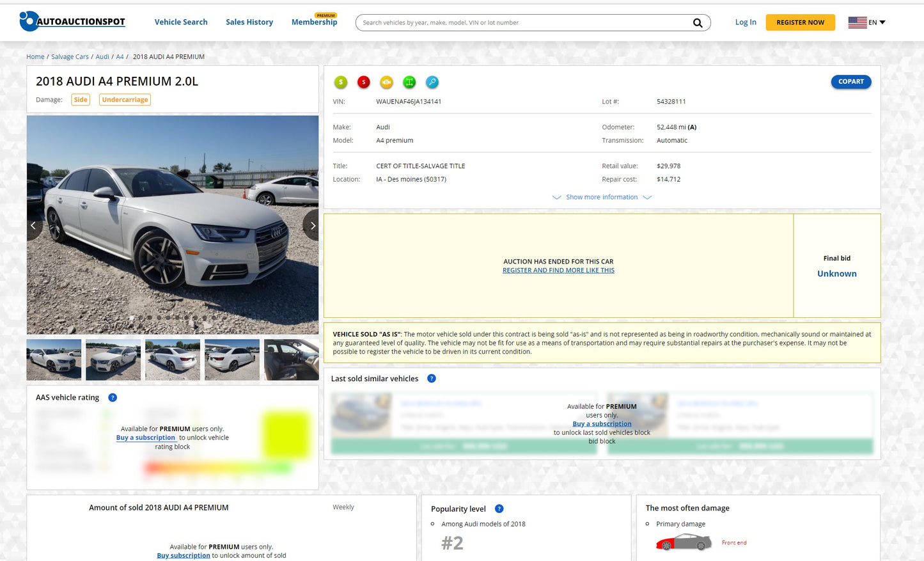924x561 pixels.
Task: Follow the Salvage Cars breadcrumb link
Action: 70,56
